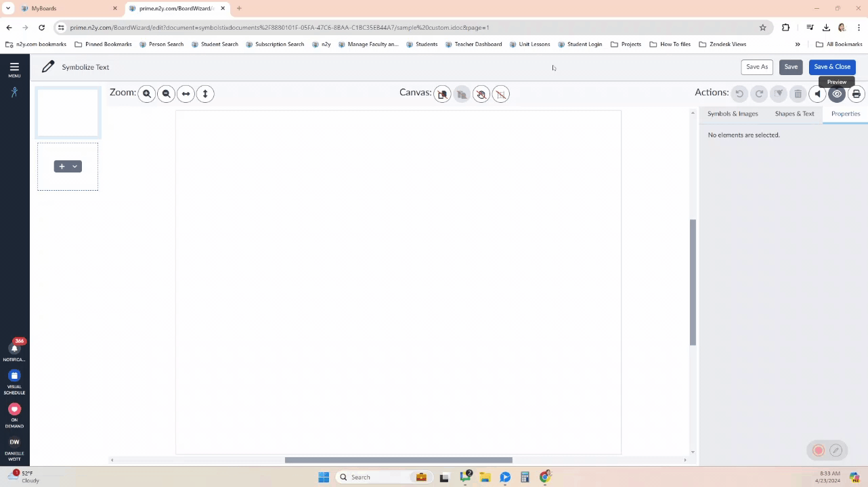Open the Unit Lessons bookmark
This screenshot has height=487, width=868.
(529, 45)
